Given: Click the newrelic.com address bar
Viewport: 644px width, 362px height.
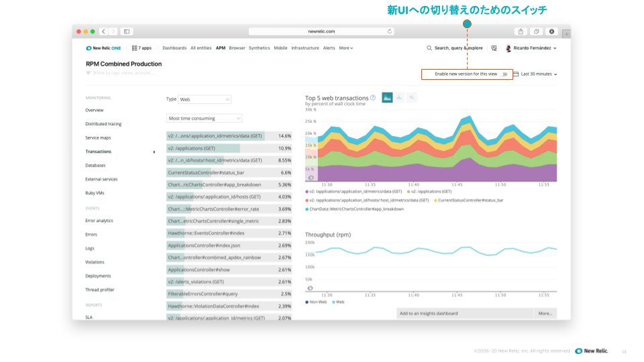Looking at the screenshot, I should click(x=321, y=32).
